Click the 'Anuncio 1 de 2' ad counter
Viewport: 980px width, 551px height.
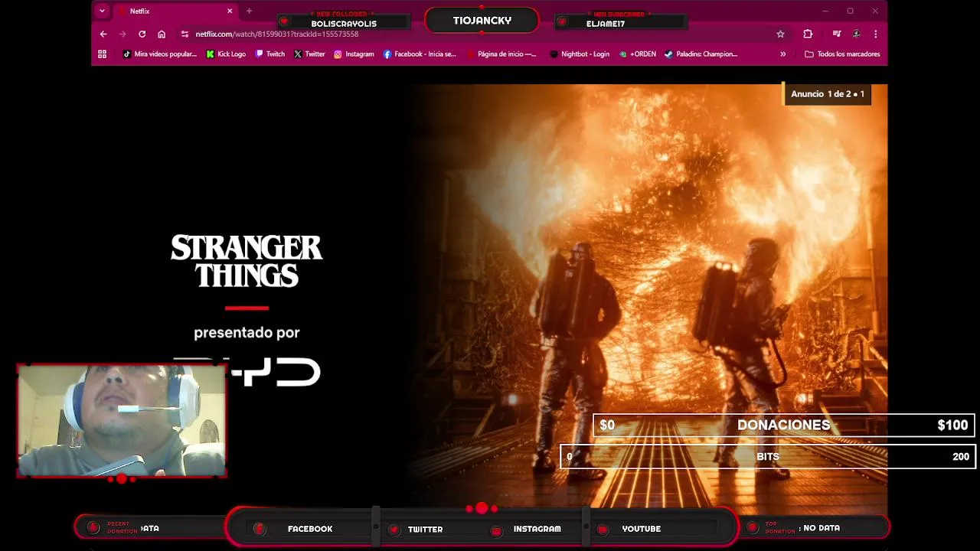point(827,94)
